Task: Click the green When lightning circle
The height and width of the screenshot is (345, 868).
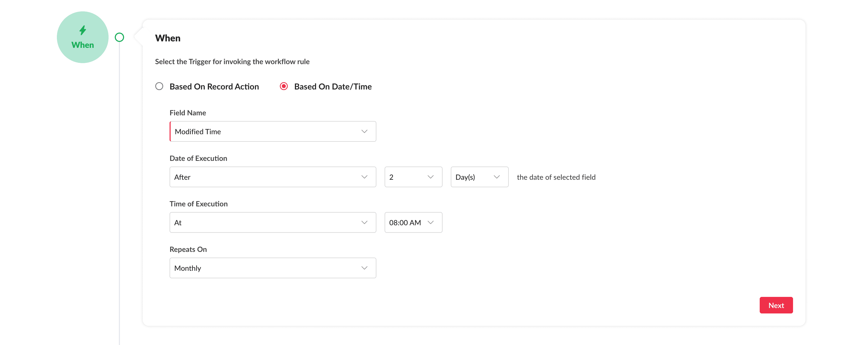Action: pos(82,37)
